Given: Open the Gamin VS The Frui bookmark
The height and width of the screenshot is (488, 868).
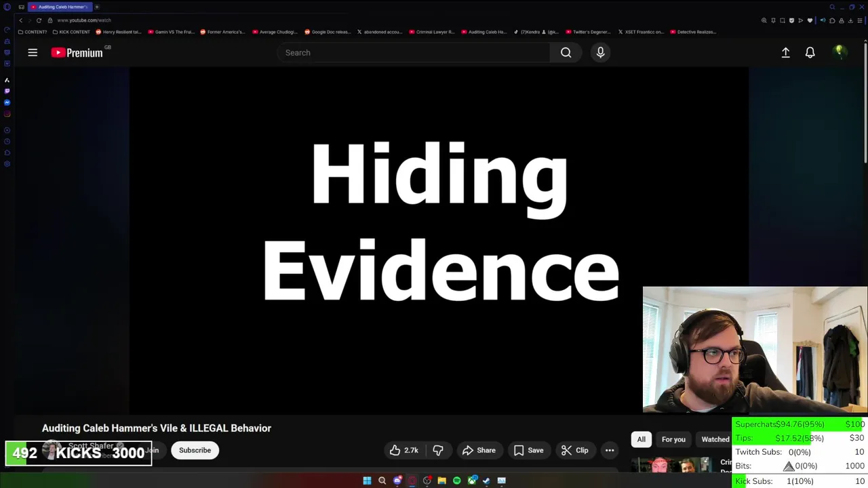Looking at the screenshot, I should (171, 32).
